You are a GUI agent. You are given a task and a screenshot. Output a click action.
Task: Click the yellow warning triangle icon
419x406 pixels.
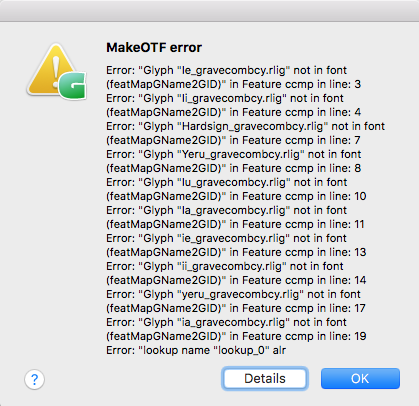(51, 70)
